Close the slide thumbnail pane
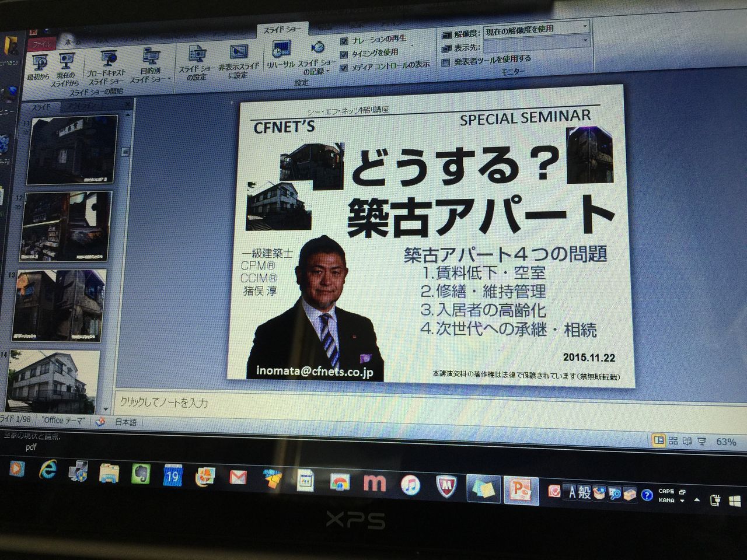Screen dimensions: 747x560 [x=128, y=104]
